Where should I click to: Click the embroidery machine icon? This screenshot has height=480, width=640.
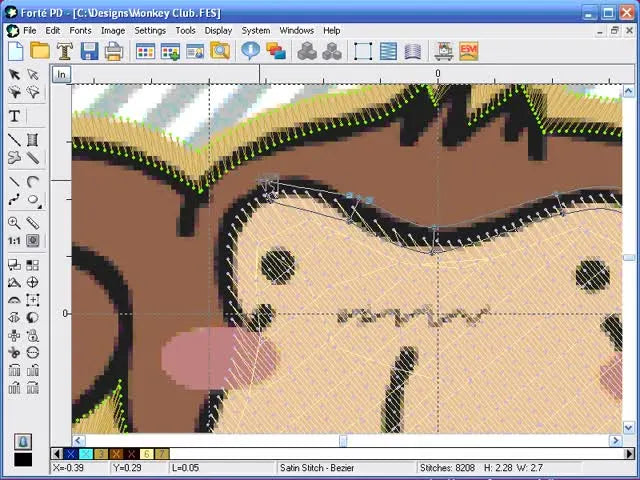[x=444, y=51]
